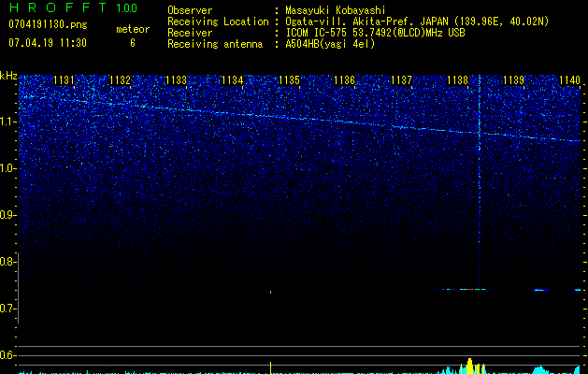Click the meteor count value 6

(133, 43)
